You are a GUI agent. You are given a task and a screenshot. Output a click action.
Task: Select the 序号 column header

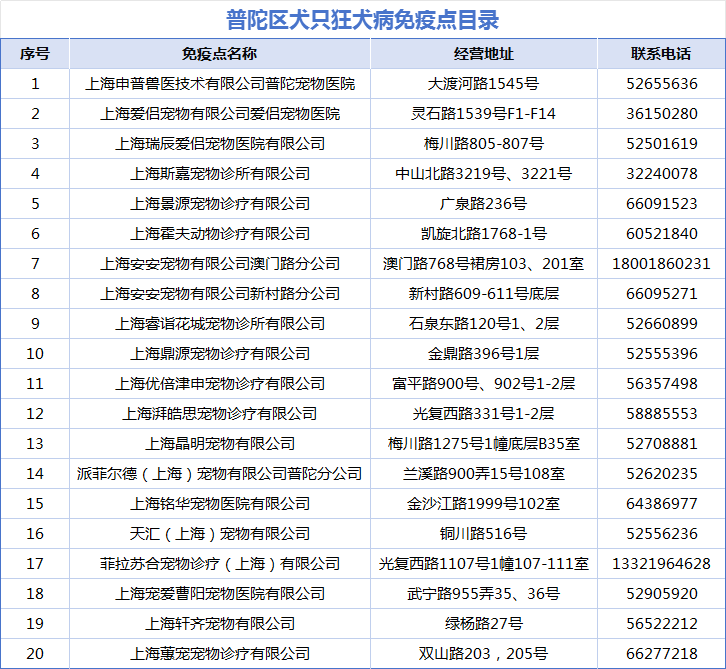click(35, 54)
